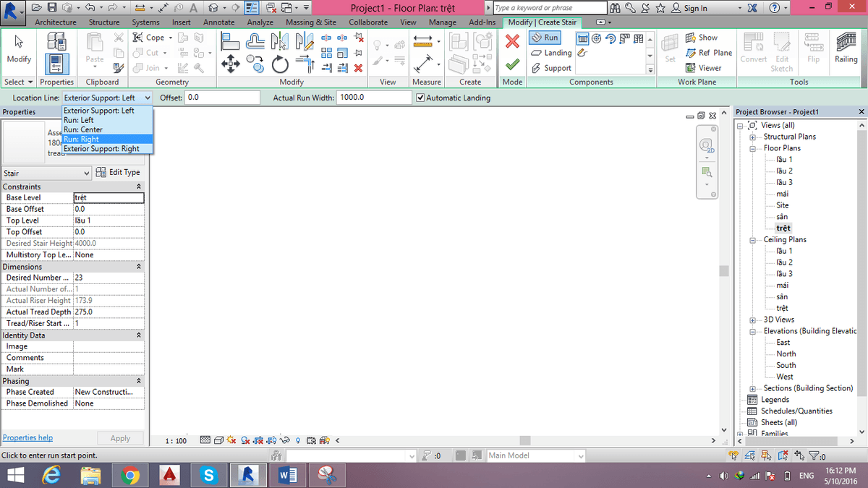868x488 pixels.
Task: Select Full-Step Spiral run icon
Action: [x=596, y=39]
